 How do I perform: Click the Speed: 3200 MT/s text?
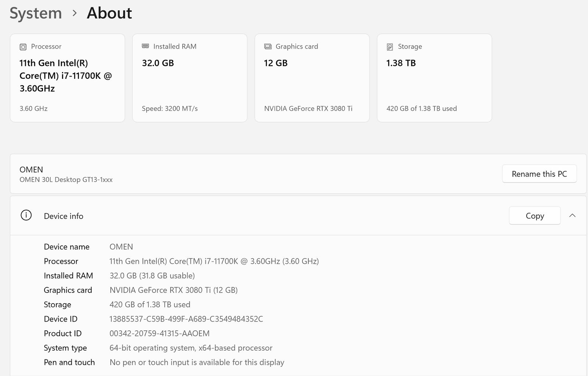pos(170,109)
